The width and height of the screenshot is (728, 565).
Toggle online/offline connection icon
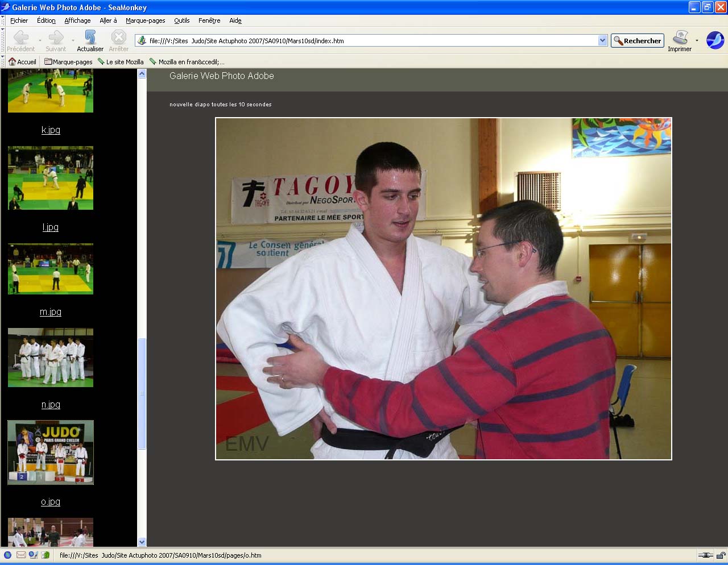point(705,555)
